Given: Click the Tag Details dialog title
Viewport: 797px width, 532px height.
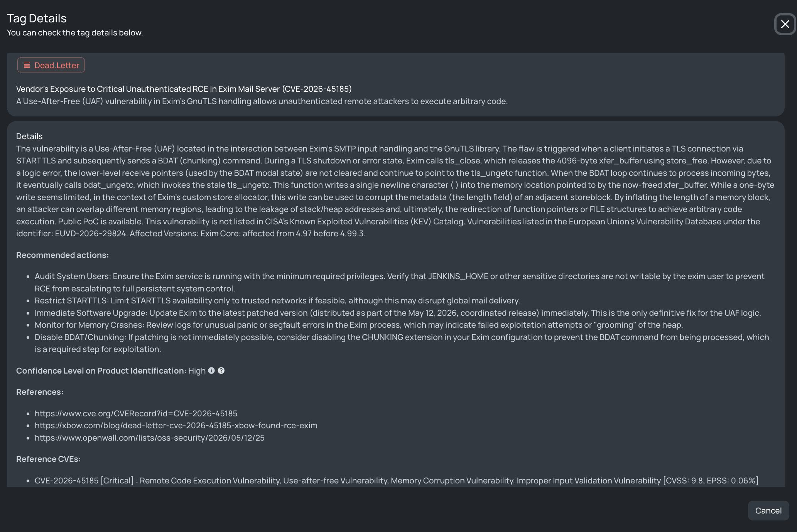Looking at the screenshot, I should (x=37, y=19).
